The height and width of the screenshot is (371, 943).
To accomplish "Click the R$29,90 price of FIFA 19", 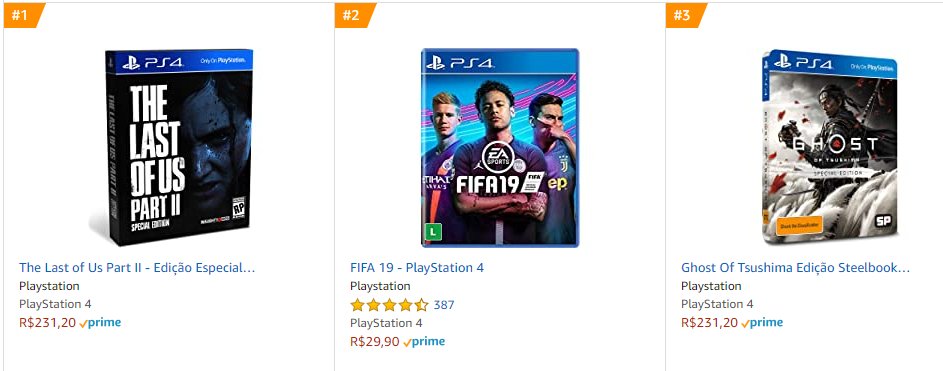I will click(x=375, y=342).
